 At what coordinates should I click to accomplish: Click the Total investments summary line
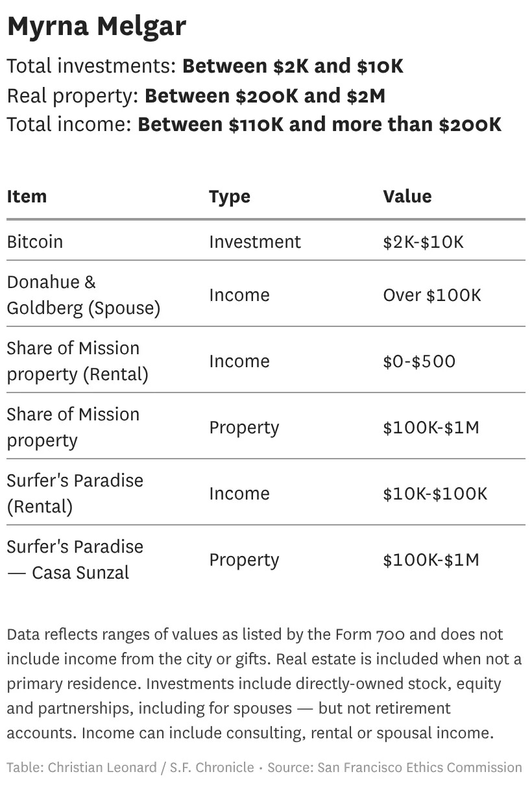(x=205, y=66)
